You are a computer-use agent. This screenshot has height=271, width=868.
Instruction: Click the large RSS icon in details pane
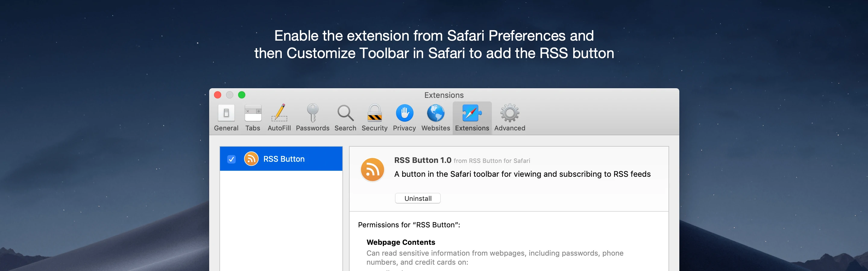[372, 170]
